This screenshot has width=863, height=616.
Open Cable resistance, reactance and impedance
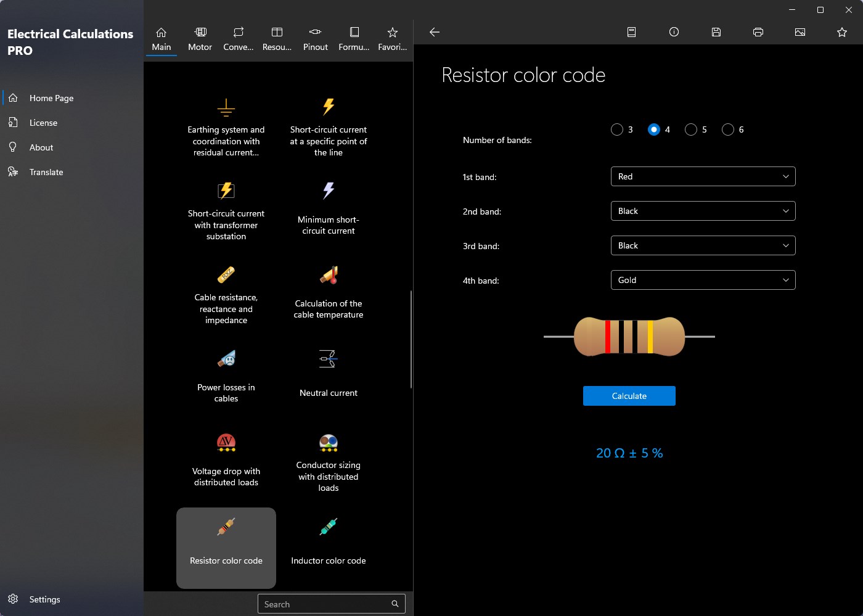click(x=226, y=295)
